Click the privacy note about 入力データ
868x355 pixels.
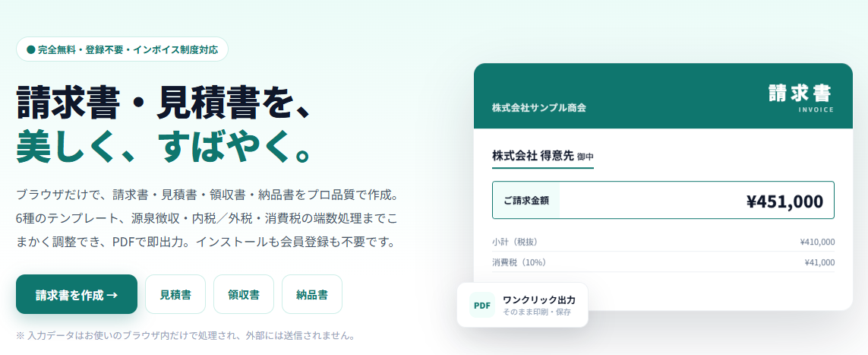click(185, 335)
